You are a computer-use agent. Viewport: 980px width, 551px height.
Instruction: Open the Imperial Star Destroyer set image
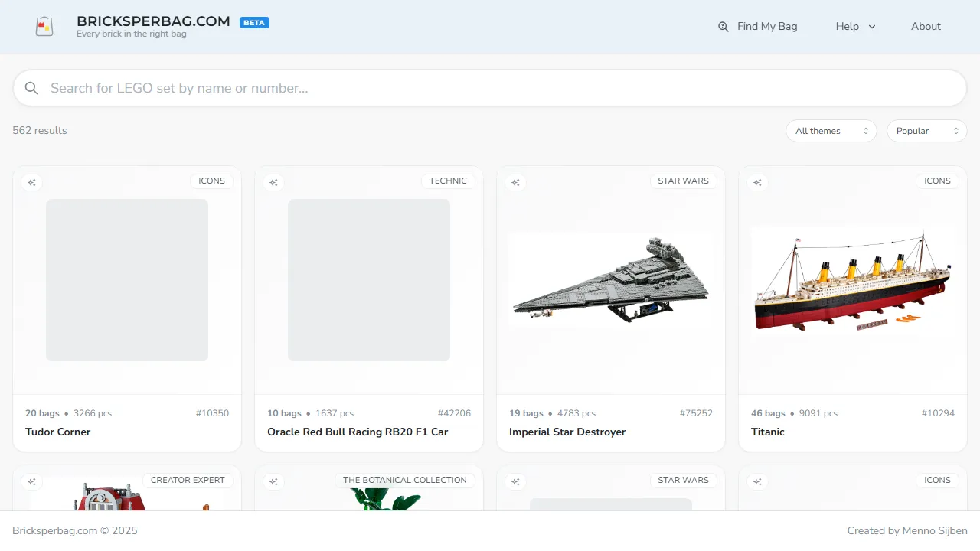click(x=610, y=280)
